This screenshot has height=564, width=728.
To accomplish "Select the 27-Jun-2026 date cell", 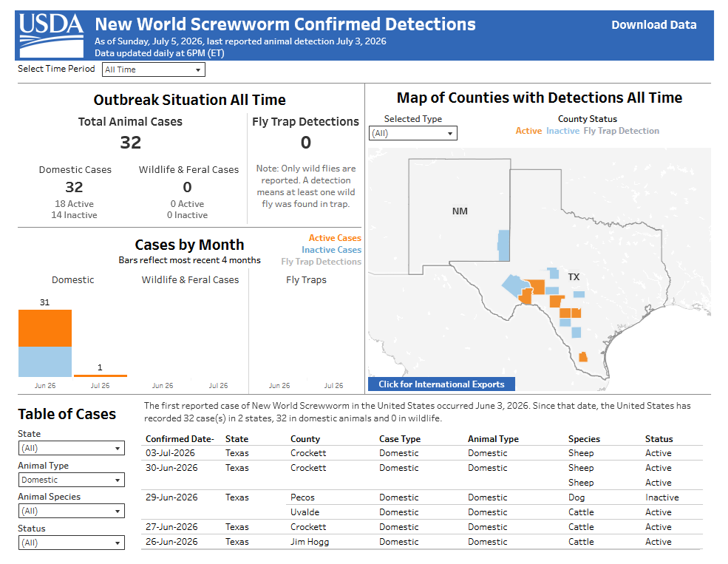I will [x=171, y=527].
